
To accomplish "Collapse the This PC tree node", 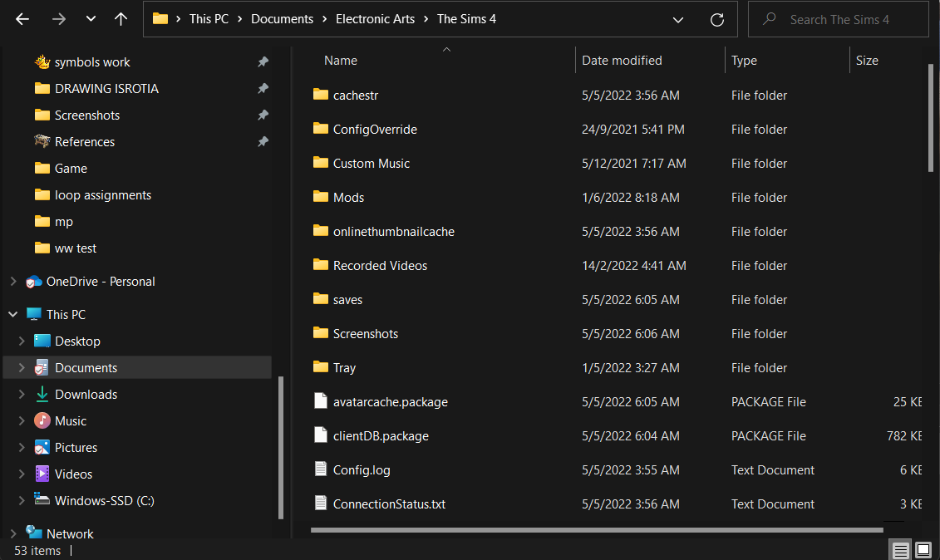I will tap(13, 314).
